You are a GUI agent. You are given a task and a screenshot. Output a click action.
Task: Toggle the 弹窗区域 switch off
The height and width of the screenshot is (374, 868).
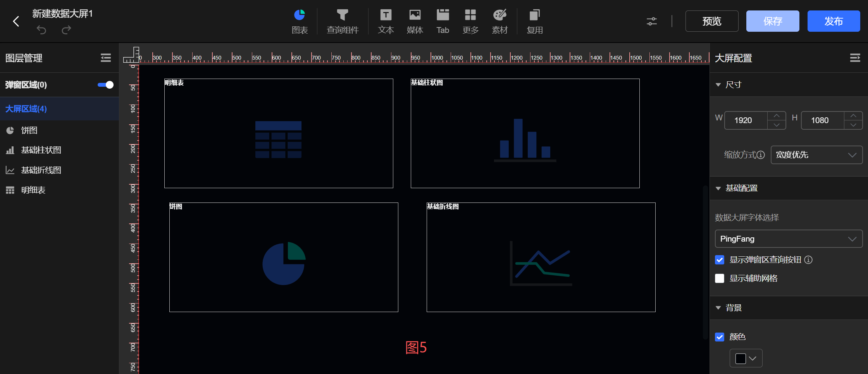105,85
